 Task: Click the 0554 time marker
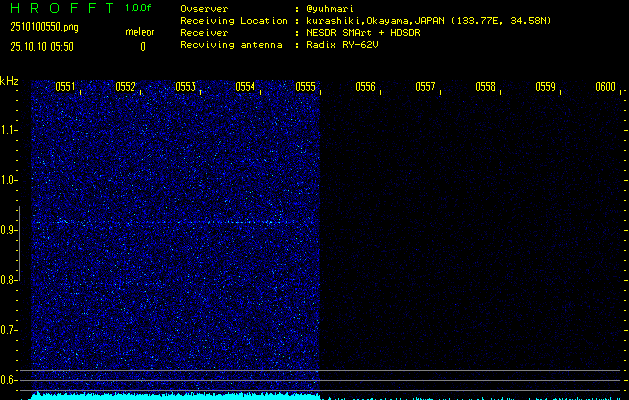[245, 87]
